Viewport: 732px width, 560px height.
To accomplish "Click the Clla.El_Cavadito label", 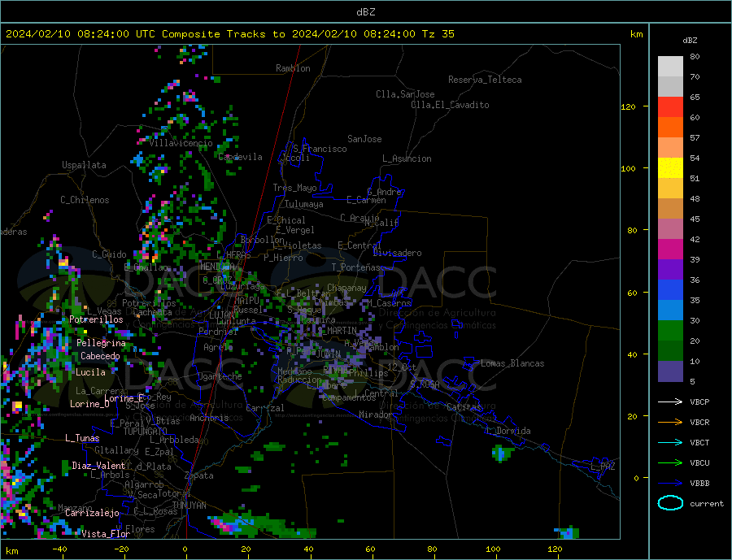I will click(x=450, y=105).
